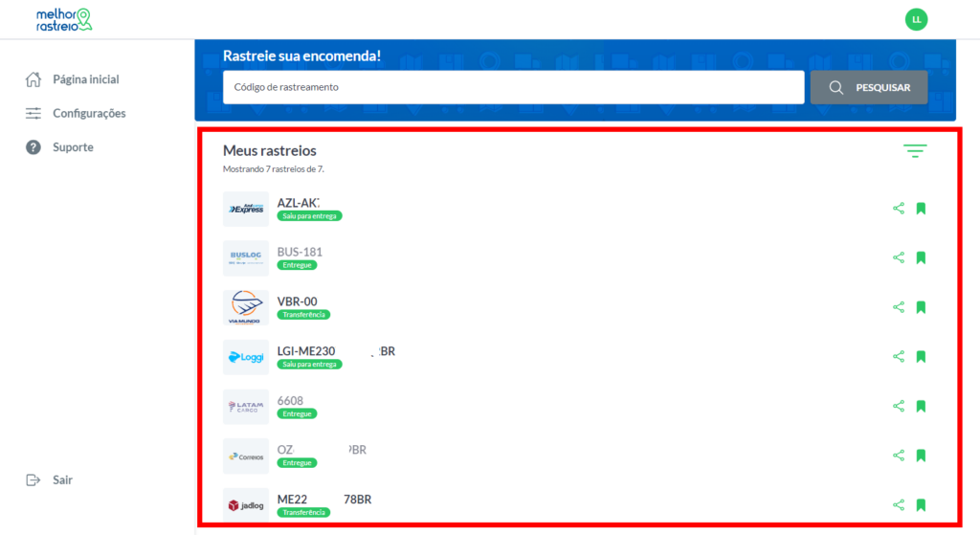Viewport: 980px width, 535px height.
Task: Click the Azul Express carrier logo
Action: pos(246,209)
